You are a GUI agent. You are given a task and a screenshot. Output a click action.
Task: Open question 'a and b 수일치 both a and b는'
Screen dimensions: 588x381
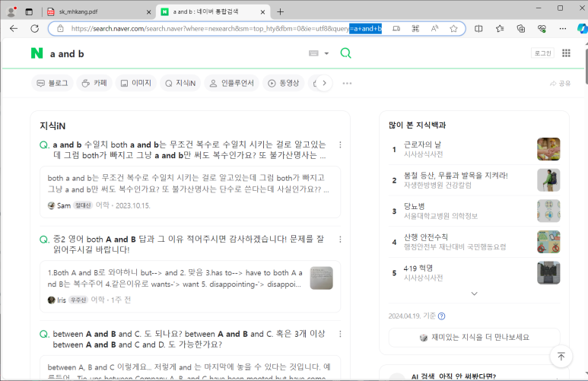pyautogui.click(x=189, y=150)
